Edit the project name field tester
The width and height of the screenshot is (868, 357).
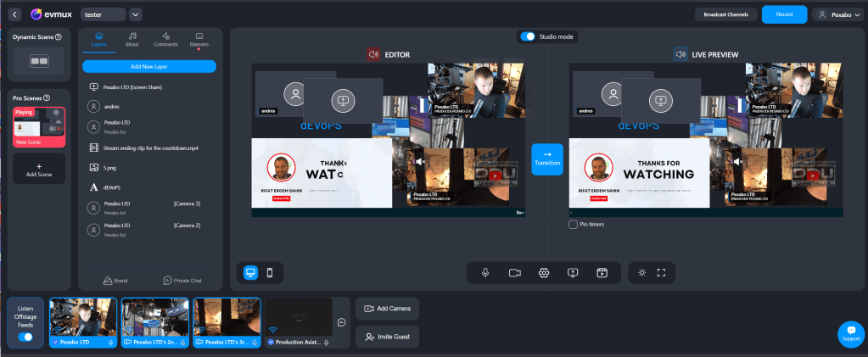[103, 14]
